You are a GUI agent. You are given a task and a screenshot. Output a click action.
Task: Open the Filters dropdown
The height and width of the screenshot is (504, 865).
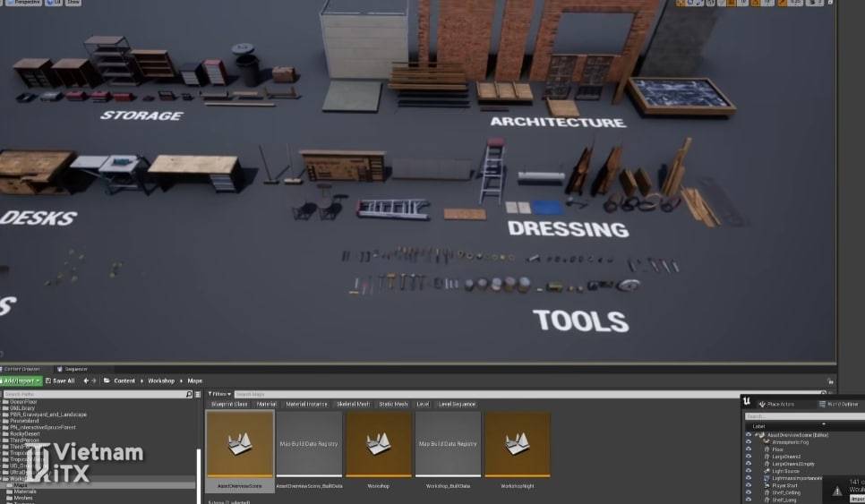tap(219, 394)
